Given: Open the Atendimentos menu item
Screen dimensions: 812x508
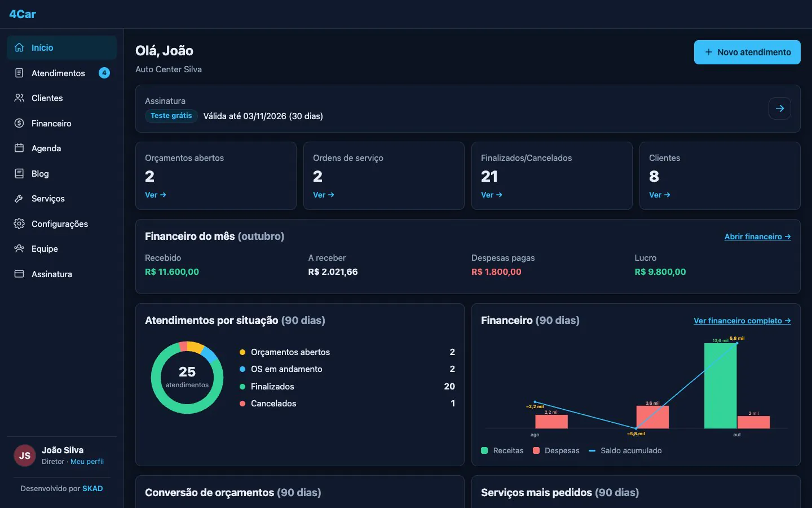Looking at the screenshot, I should pyautogui.click(x=62, y=73).
